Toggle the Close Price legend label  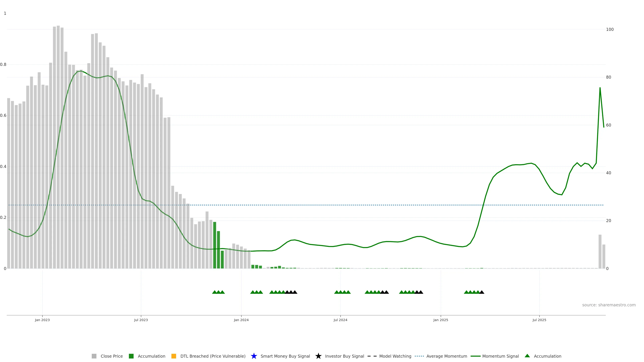pyautogui.click(x=112, y=356)
